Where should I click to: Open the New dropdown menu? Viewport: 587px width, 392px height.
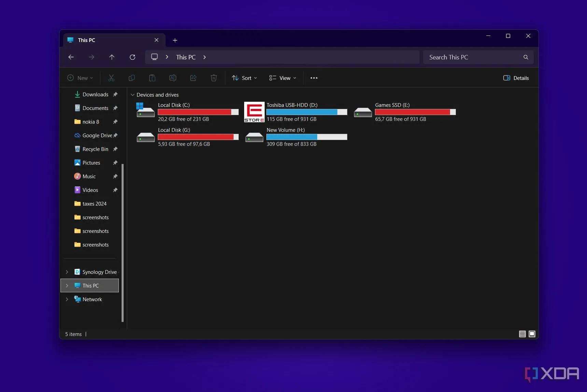[80, 78]
